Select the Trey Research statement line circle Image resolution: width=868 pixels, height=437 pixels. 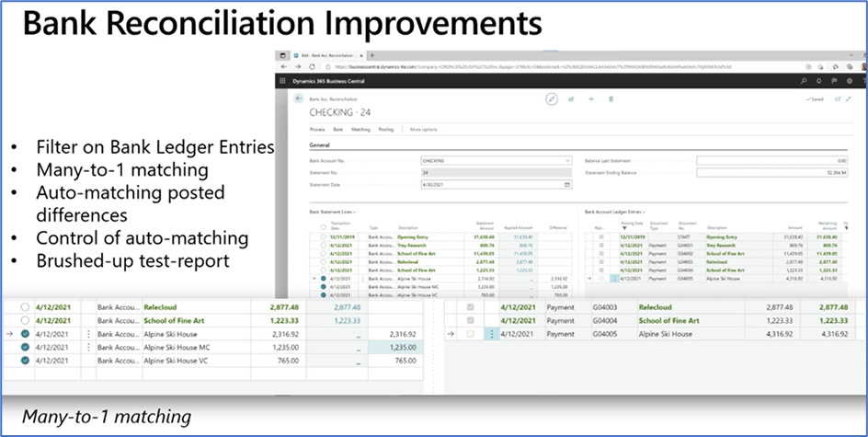point(324,246)
